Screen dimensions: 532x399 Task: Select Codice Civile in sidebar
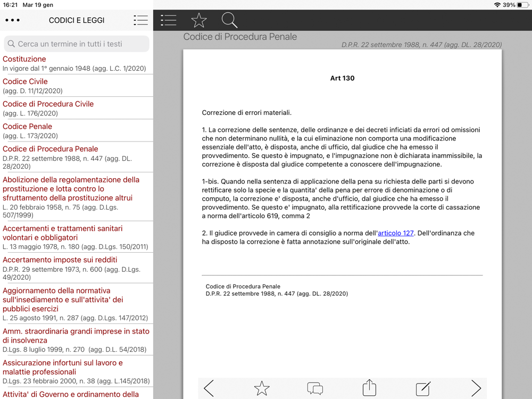click(x=25, y=81)
